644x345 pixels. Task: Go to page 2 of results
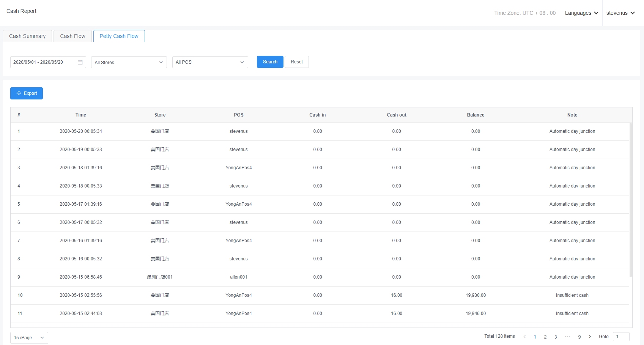[x=545, y=337]
